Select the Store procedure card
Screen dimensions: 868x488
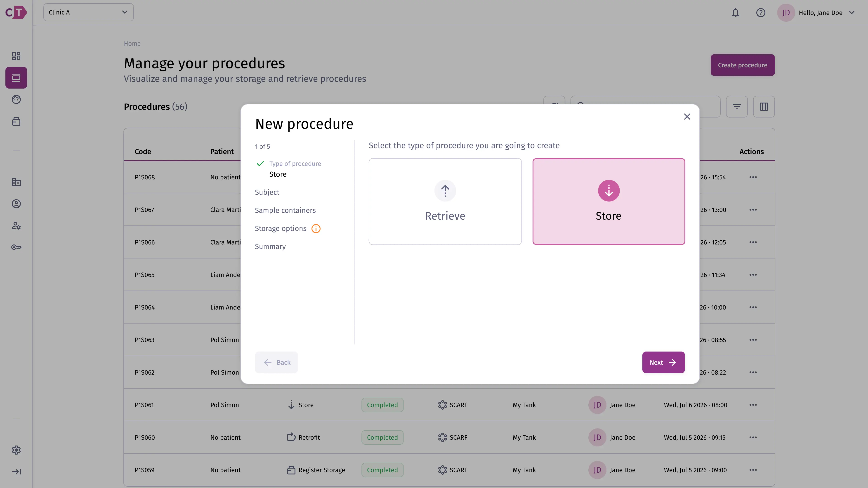click(x=609, y=201)
